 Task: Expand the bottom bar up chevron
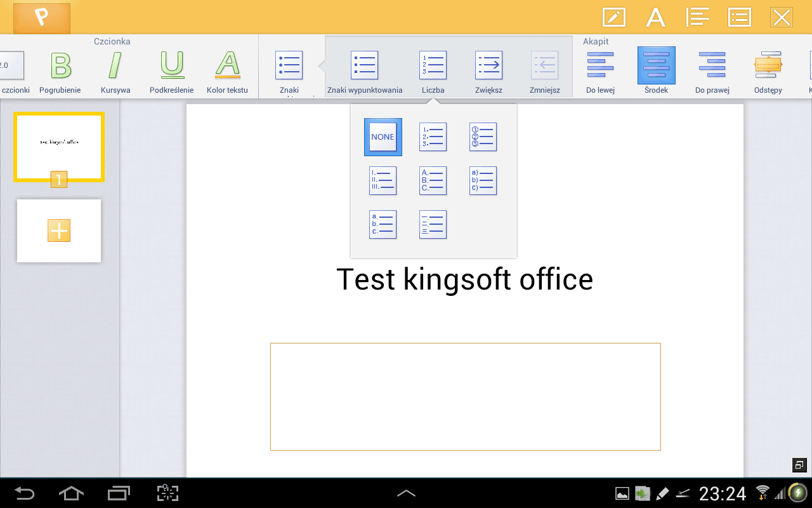pos(406,493)
